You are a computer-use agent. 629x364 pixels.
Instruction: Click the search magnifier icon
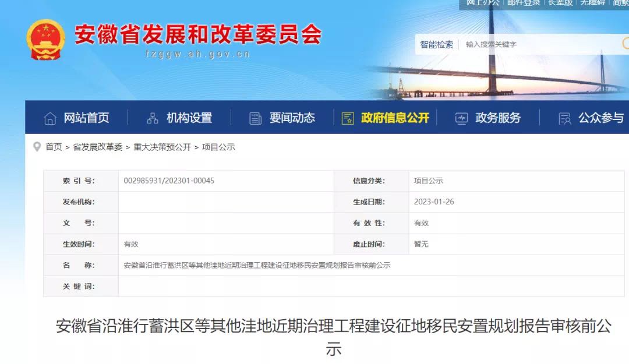626,44
